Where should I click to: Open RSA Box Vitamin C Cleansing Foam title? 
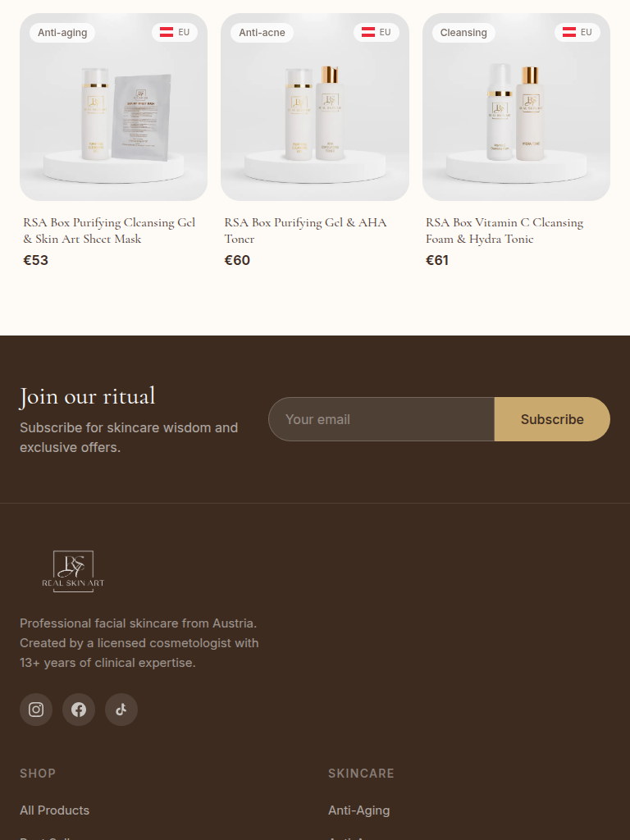click(504, 231)
